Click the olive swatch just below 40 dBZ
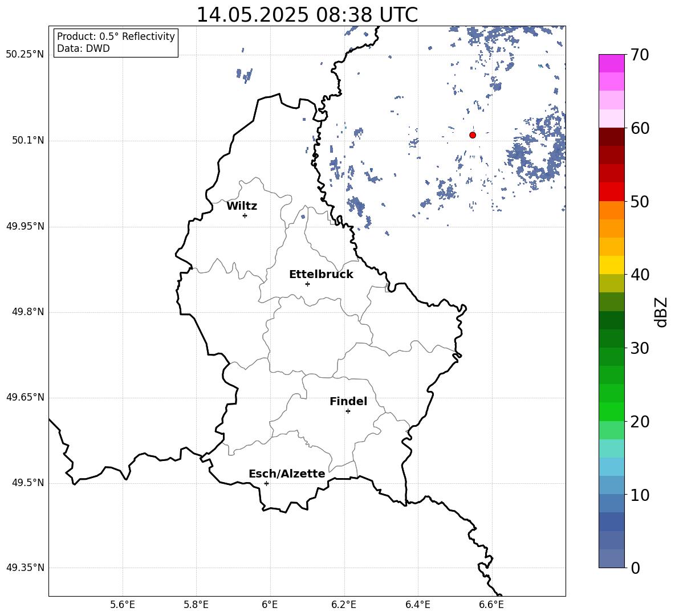The height and width of the screenshot is (616, 675). tap(612, 283)
